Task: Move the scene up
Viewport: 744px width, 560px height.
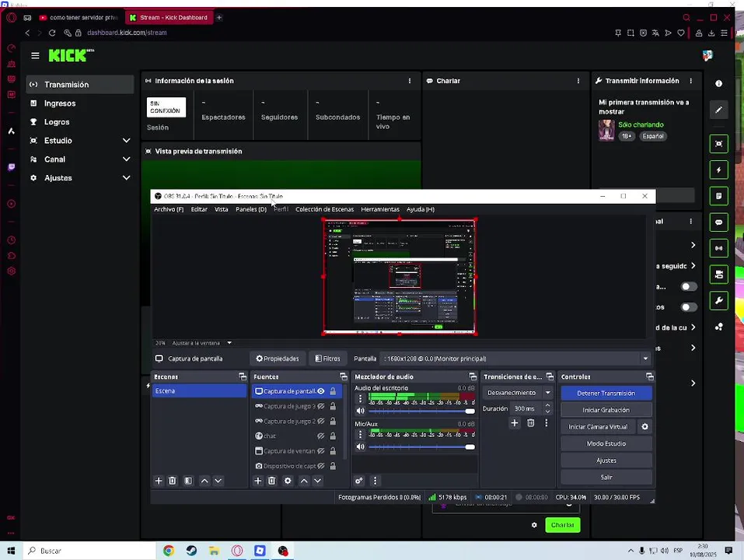Action: click(204, 481)
